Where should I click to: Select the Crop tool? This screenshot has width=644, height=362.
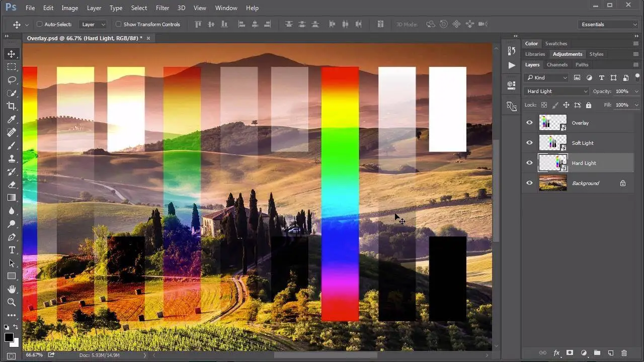point(12,106)
